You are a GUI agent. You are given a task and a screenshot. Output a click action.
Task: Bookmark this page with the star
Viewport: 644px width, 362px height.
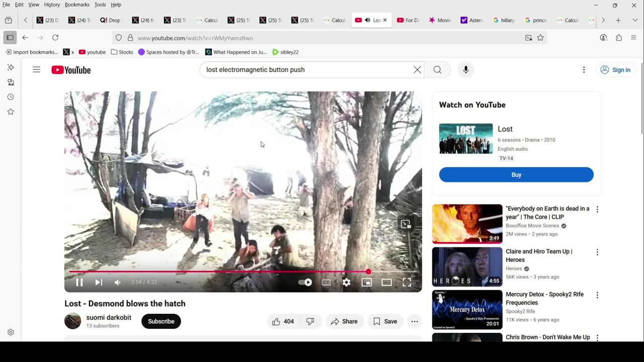pyautogui.click(x=540, y=38)
